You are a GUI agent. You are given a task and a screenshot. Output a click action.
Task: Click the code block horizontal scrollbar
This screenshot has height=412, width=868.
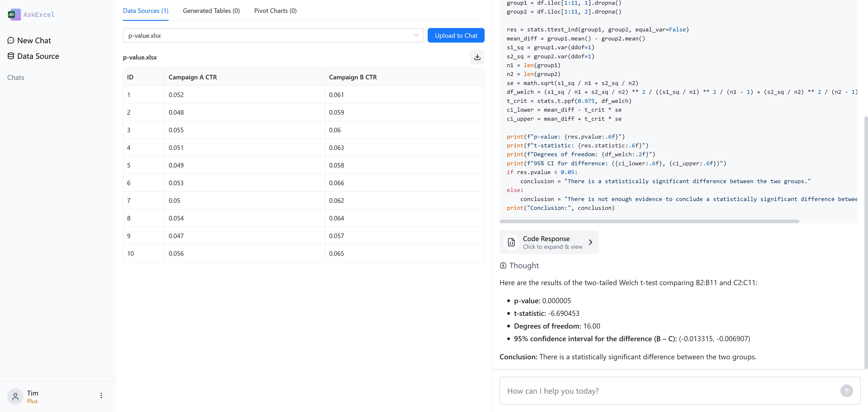tap(649, 222)
